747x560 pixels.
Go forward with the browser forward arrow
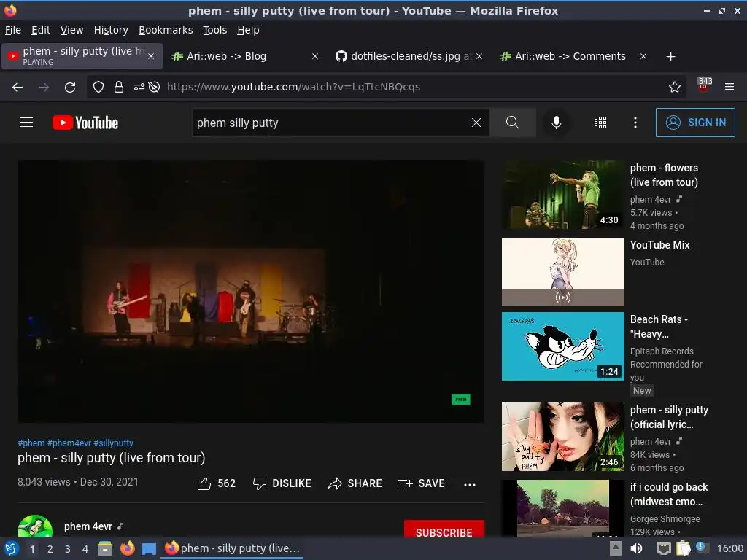coord(44,87)
